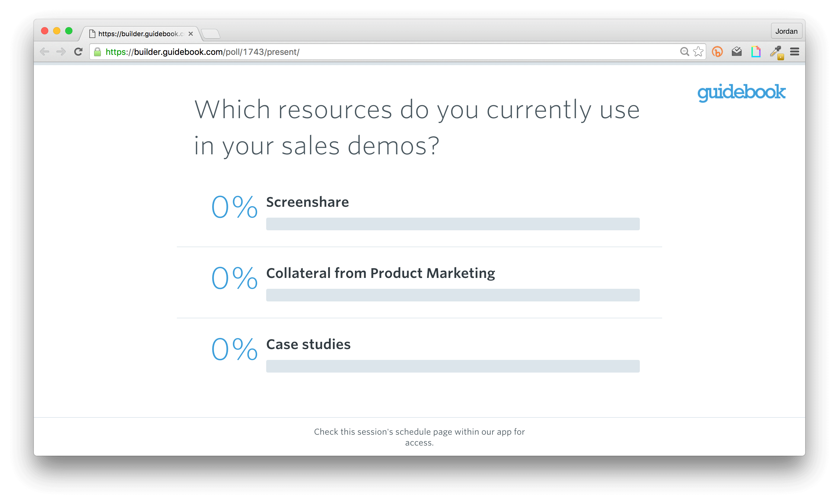Click the Guidebook logo
839x504 pixels.
[x=742, y=92]
